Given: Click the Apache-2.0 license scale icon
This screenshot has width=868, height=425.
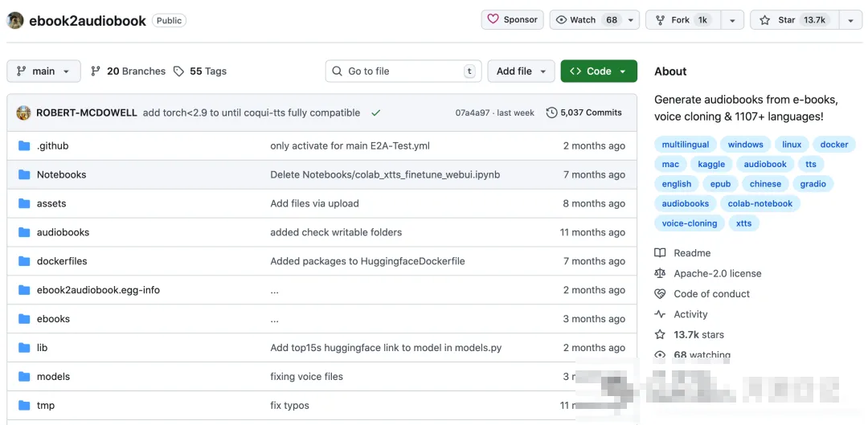Looking at the screenshot, I should point(660,273).
